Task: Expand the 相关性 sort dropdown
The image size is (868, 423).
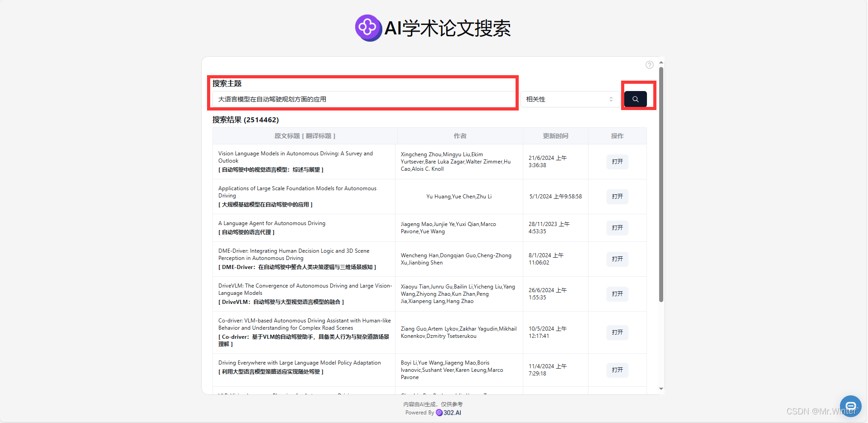Action: pos(569,99)
